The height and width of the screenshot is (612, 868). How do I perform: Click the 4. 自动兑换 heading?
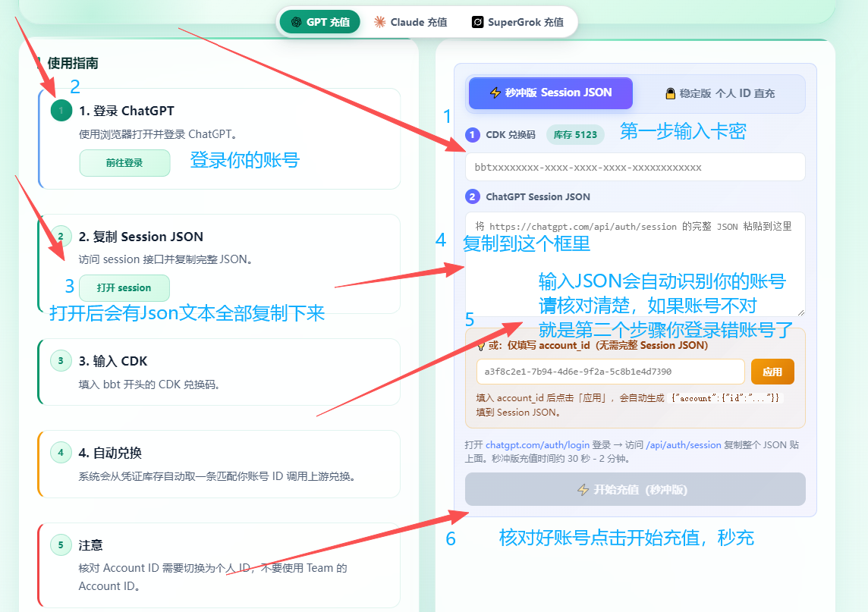pos(110,454)
